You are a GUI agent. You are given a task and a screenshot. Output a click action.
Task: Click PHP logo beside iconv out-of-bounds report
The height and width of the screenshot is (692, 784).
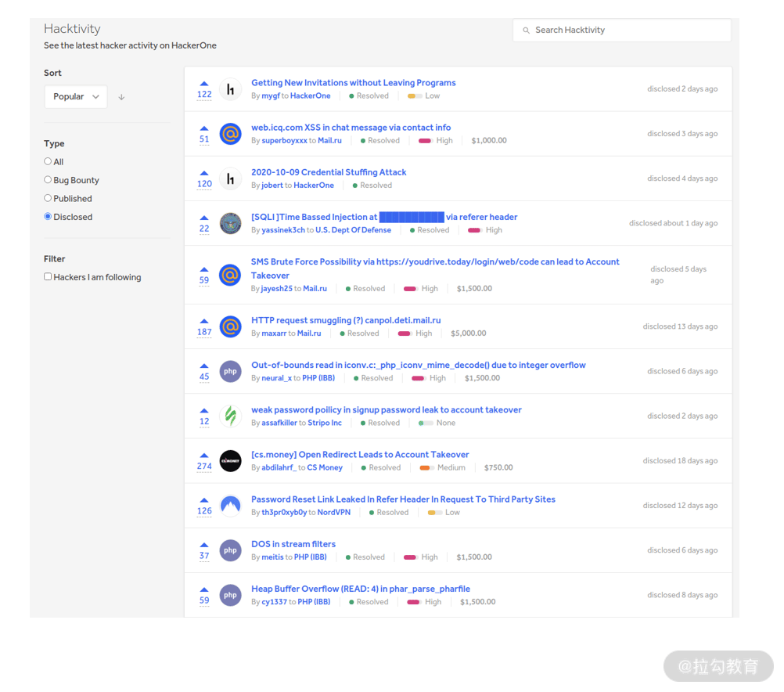(x=231, y=371)
